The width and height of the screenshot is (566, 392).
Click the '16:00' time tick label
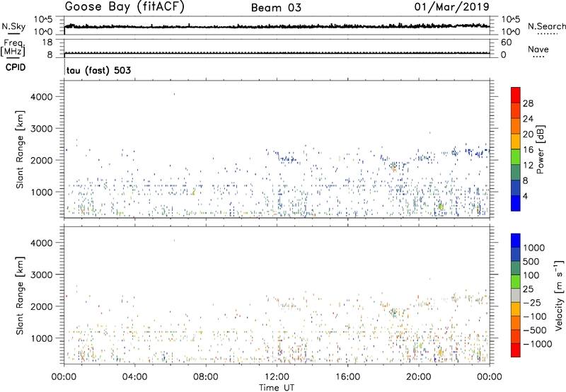(x=347, y=377)
